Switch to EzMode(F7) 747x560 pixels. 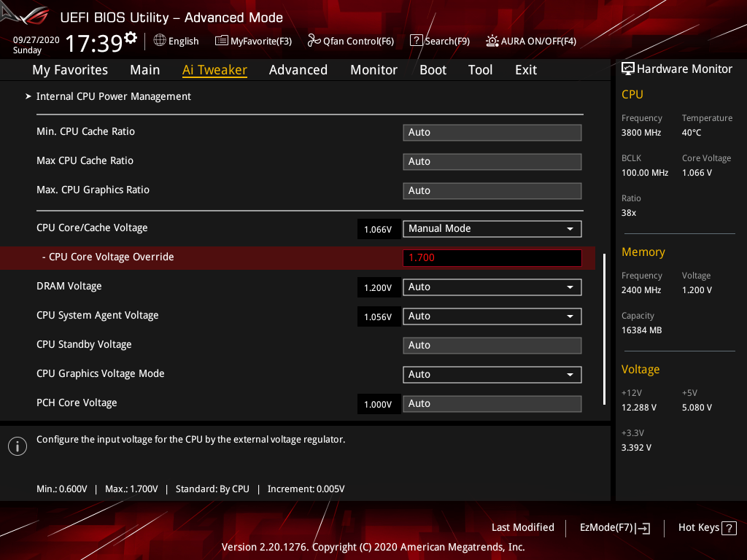tap(614, 528)
